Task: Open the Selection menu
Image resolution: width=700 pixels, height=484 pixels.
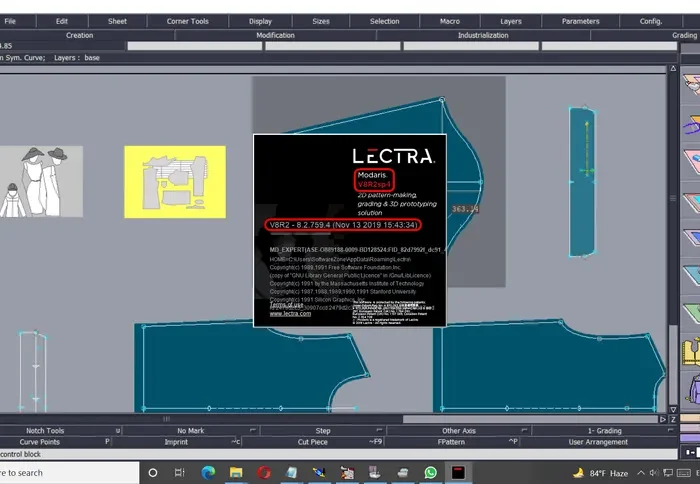Action: click(x=384, y=21)
